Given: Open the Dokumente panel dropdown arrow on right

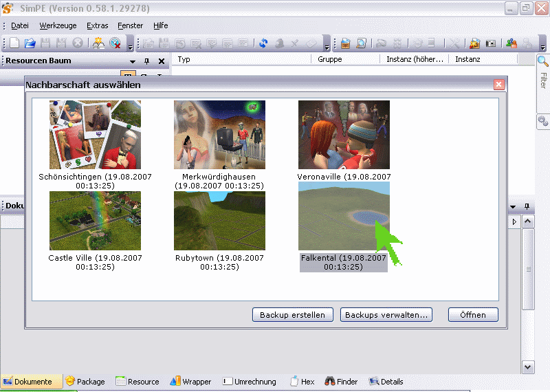Looking at the screenshot, I should click(512, 206).
